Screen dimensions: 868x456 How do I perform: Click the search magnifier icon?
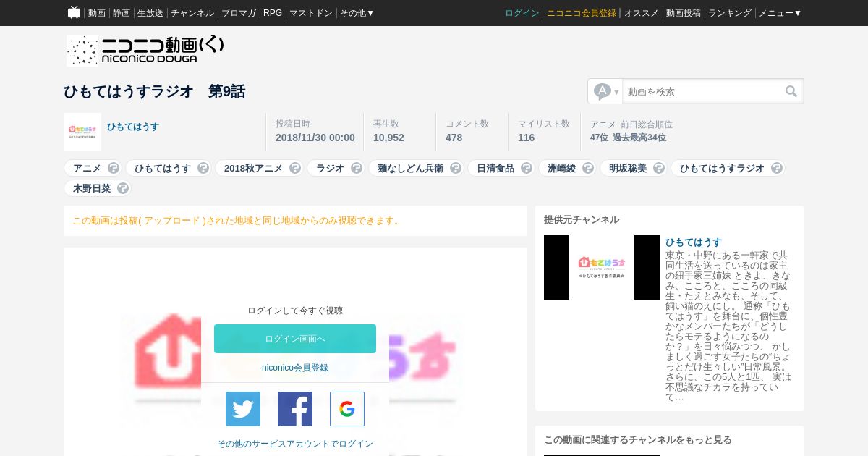point(791,91)
